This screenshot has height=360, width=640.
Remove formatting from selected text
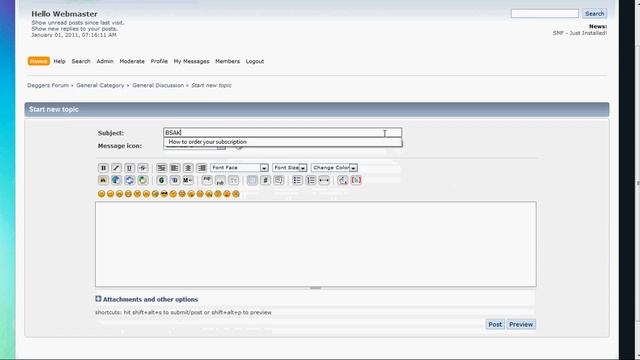343,180
